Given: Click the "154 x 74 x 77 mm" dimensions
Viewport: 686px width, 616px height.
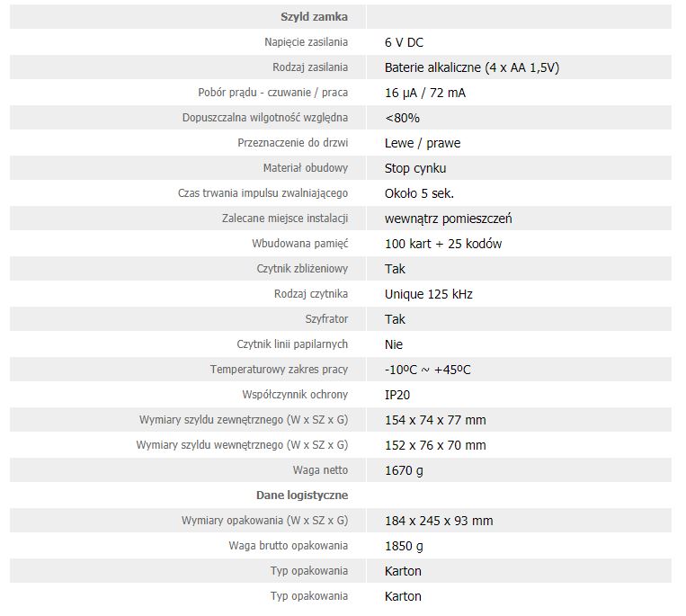Looking at the screenshot, I should [435, 420].
